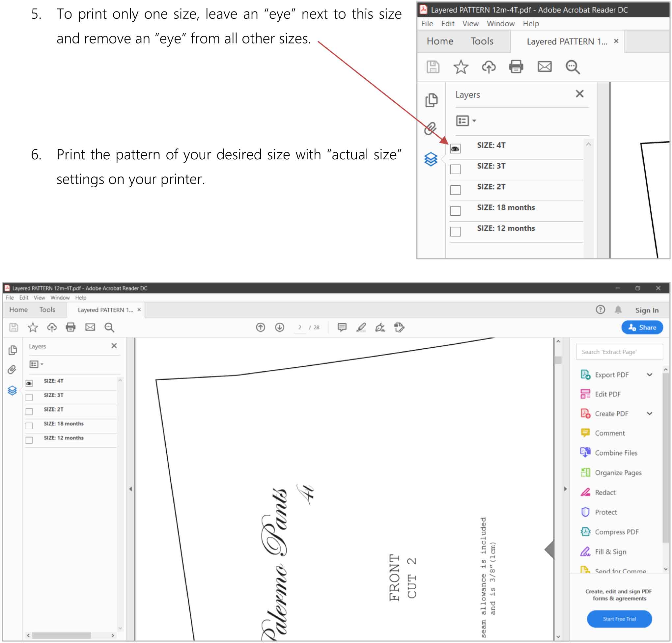Screen dimensions: 672x643
Task: Click the notifications bell icon
Action: pyautogui.click(x=618, y=310)
